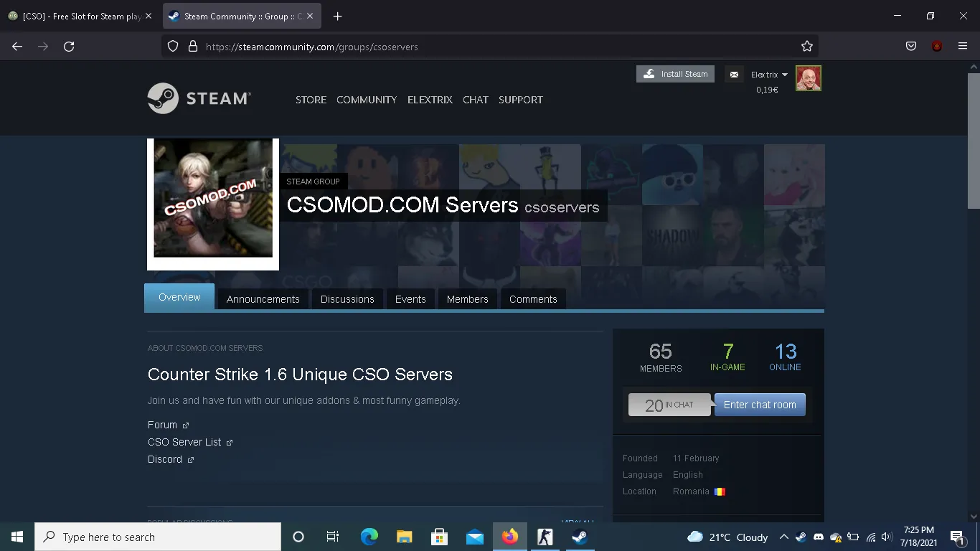This screenshot has width=980, height=551.
Task: Open the CSO Server List link
Action: (x=190, y=442)
